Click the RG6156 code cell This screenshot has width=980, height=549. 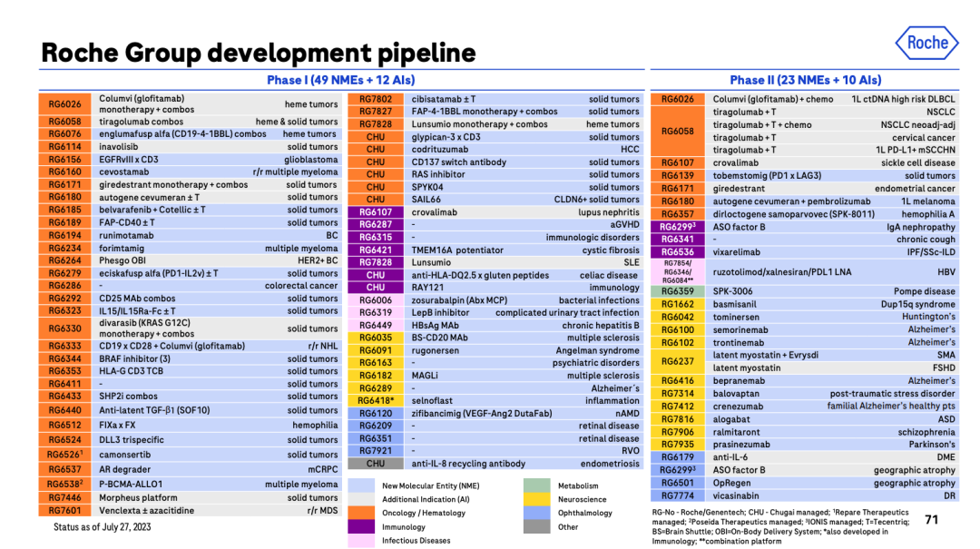pos(65,160)
